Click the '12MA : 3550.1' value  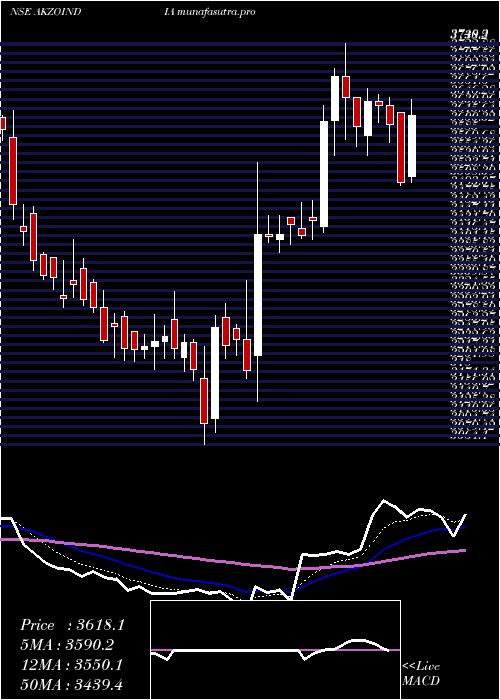[71, 665]
